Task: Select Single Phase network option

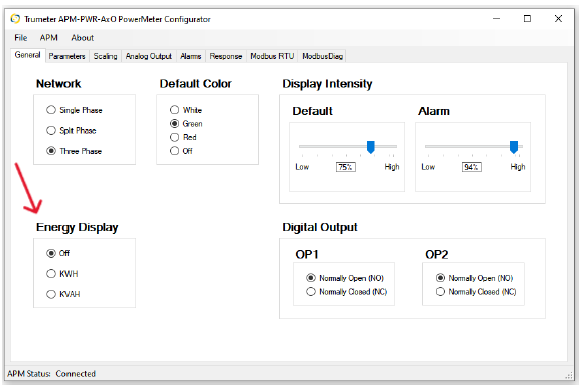Action: tap(74, 110)
